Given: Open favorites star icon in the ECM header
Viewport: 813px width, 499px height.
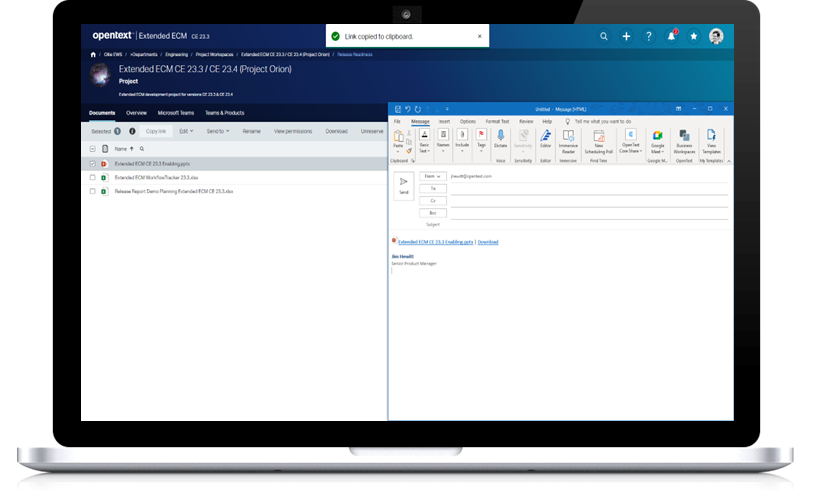Looking at the screenshot, I should (x=694, y=36).
